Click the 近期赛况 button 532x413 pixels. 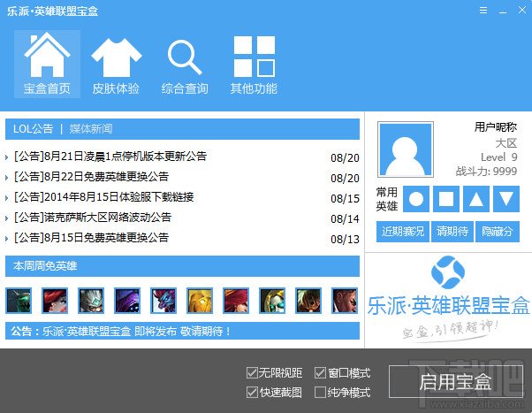(x=403, y=232)
